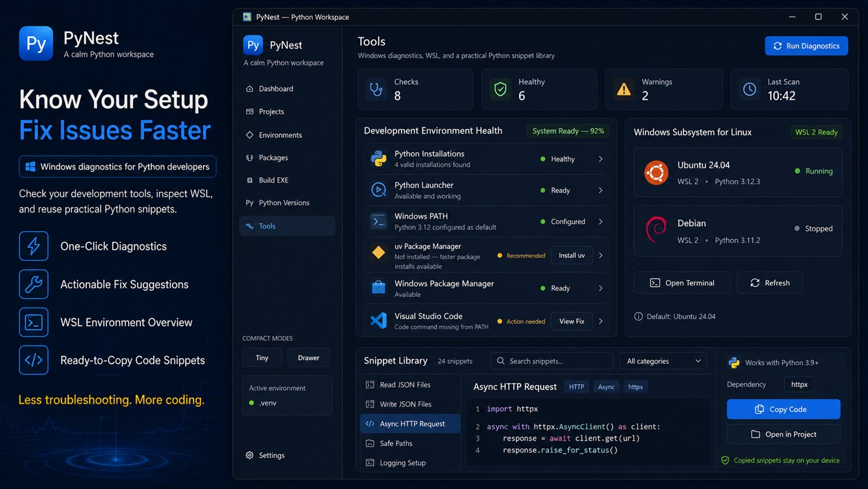Viewport: 868px width, 489px height.
Task: Click the yellow Warnings triangle icon
Action: click(624, 89)
